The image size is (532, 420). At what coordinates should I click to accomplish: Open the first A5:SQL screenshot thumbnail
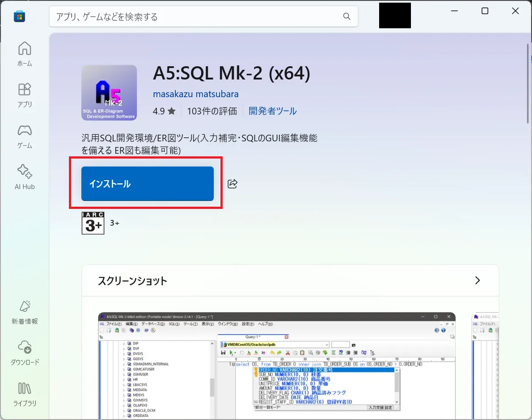(277, 366)
